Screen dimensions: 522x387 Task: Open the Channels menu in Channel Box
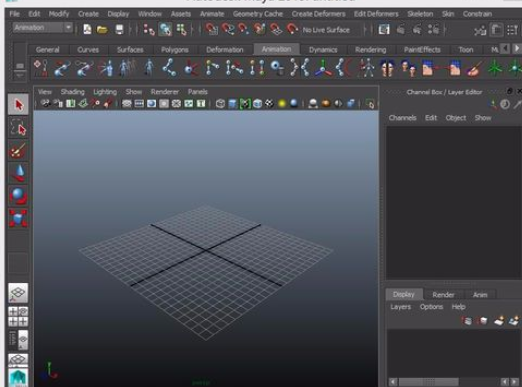click(x=402, y=118)
